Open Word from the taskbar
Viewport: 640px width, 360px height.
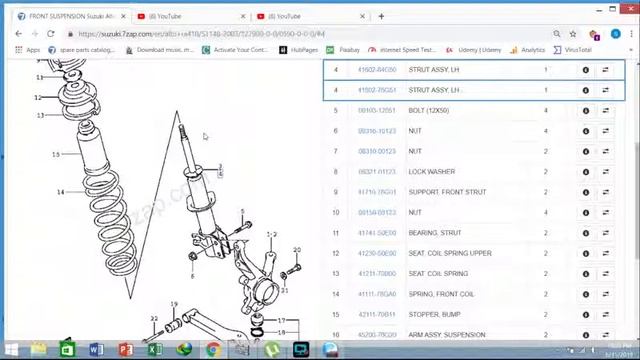(x=96, y=350)
